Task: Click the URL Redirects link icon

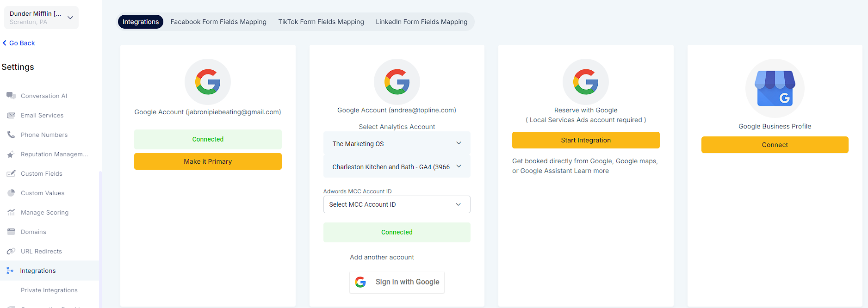Action: point(11,251)
